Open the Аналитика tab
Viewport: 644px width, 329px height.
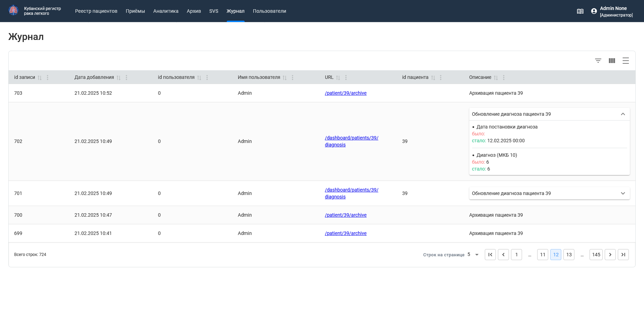(x=166, y=11)
